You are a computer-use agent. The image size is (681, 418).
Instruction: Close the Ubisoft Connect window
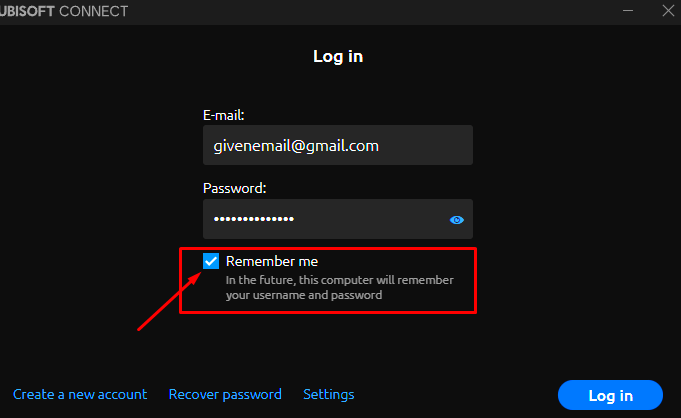(x=668, y=10)
